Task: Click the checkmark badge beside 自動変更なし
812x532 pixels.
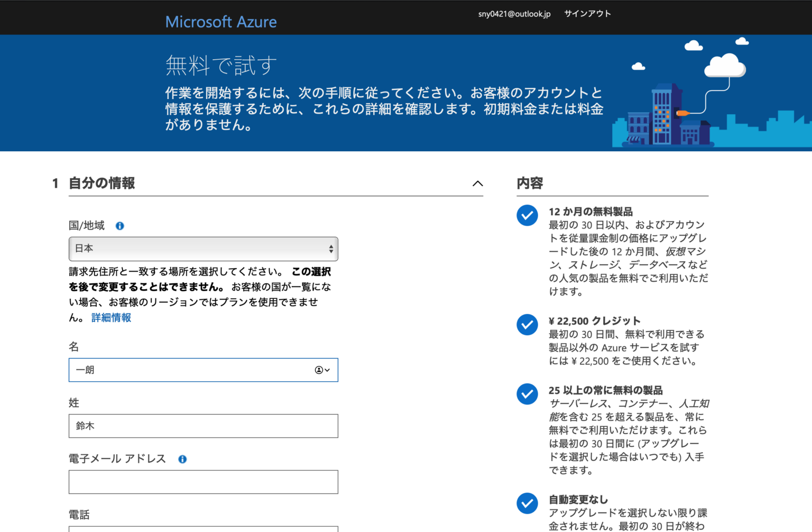Action: coord(527,503)
